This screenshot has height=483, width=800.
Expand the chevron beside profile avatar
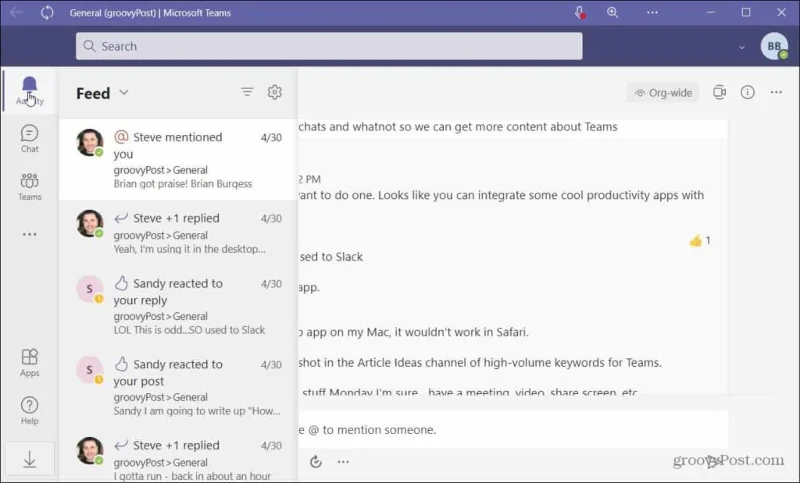point(742,47)
